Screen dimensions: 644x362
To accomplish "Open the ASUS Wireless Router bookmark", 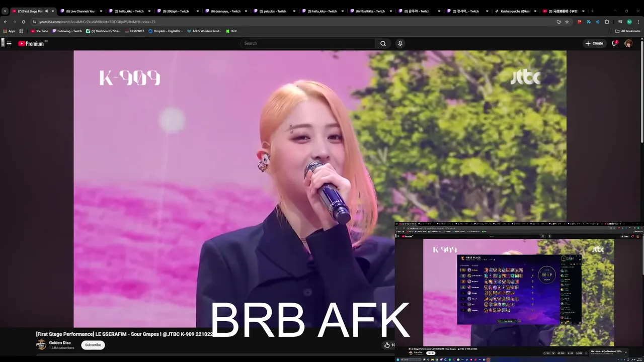I will click(204, 31).
